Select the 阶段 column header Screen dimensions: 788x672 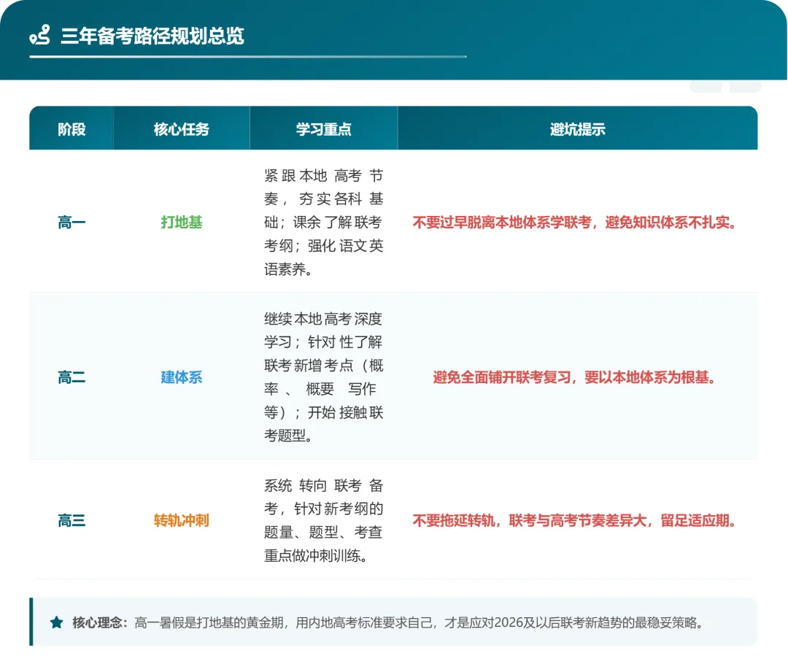(72, 129)
